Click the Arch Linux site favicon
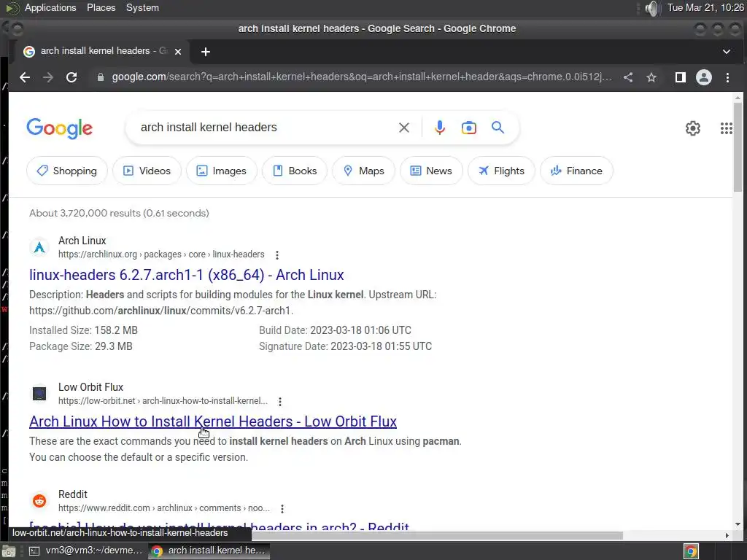This screenshot has height=560, width=747. (39, 247)
